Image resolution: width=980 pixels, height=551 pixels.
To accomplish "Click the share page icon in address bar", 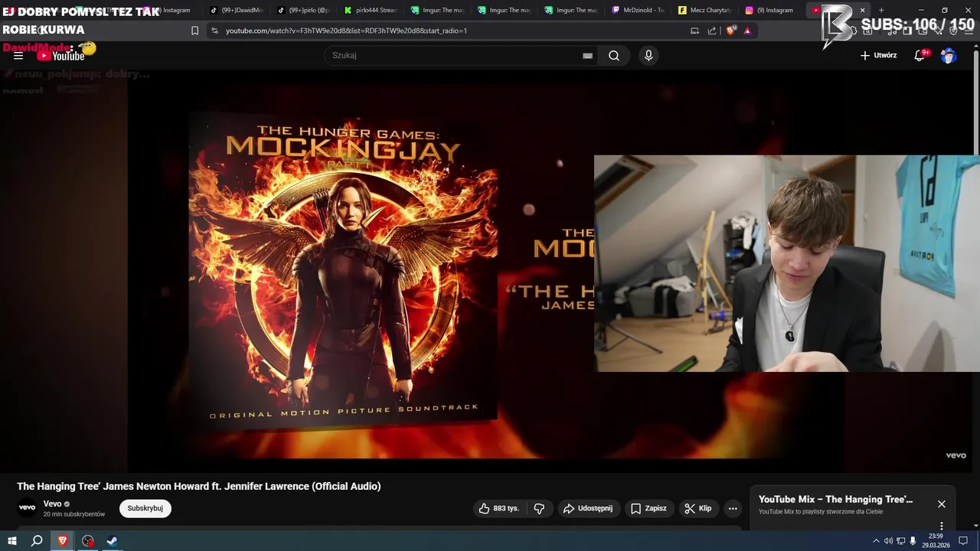I will tap(712, 31).
